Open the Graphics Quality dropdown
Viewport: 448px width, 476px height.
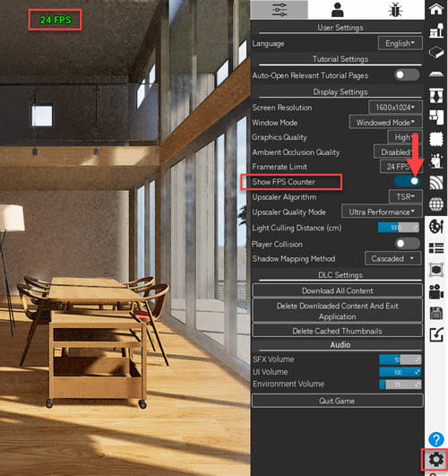405,137
